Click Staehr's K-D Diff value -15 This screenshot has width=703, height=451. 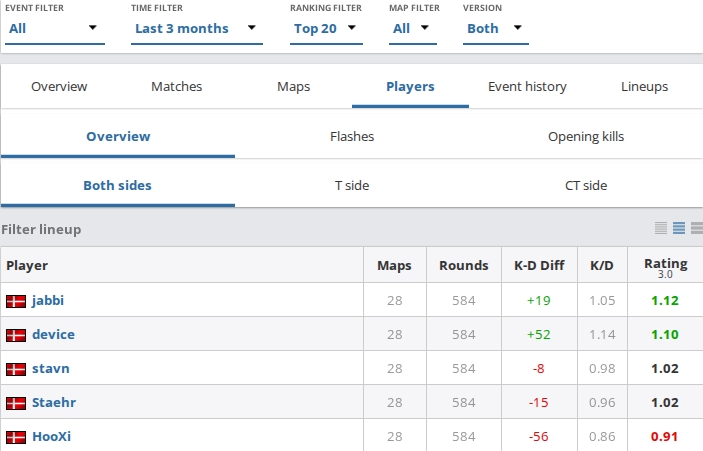tap(538, 403)
